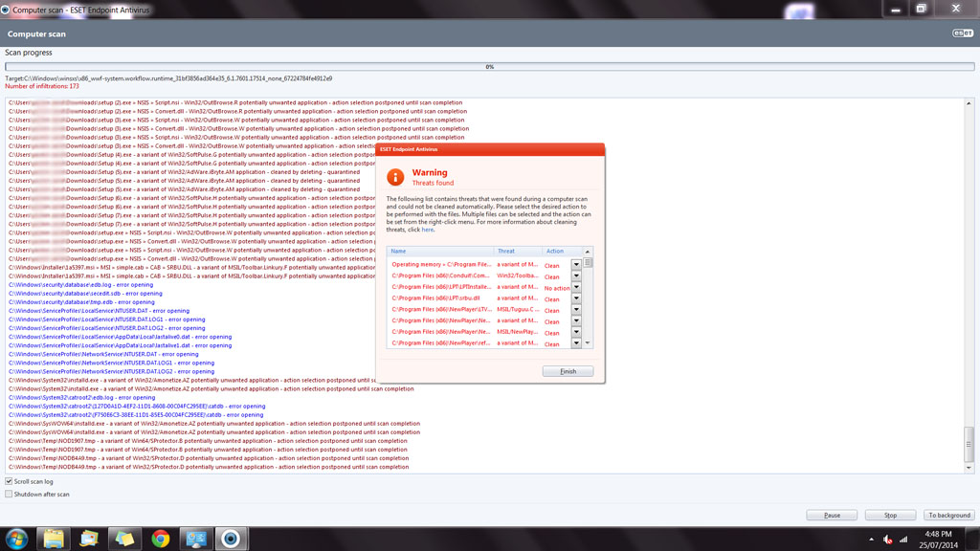This screenshot has height=551, width=980.
Task: Open action dropdown for the MSIL/NewPlay row
Action: click(x=576, y=332)
